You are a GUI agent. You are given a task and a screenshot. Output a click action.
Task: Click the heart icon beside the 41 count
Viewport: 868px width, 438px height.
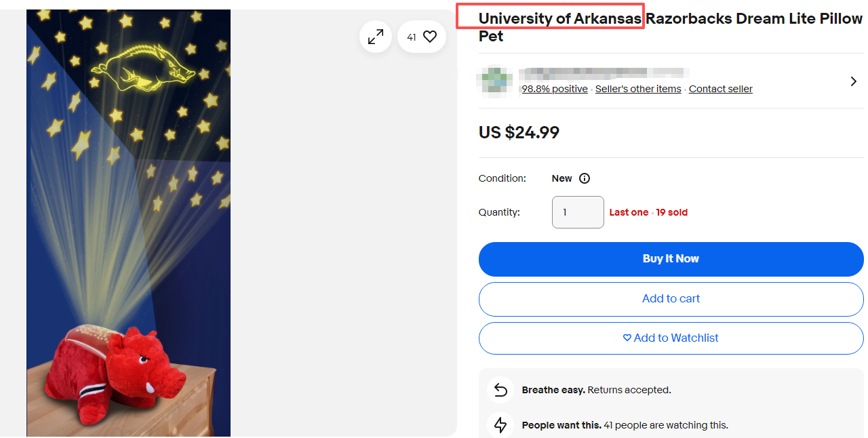(430, 37)
